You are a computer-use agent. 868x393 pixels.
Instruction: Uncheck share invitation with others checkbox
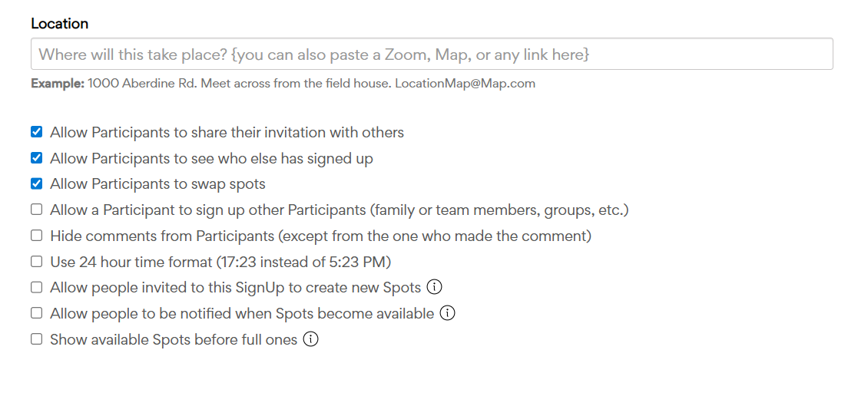coord(36,132)
